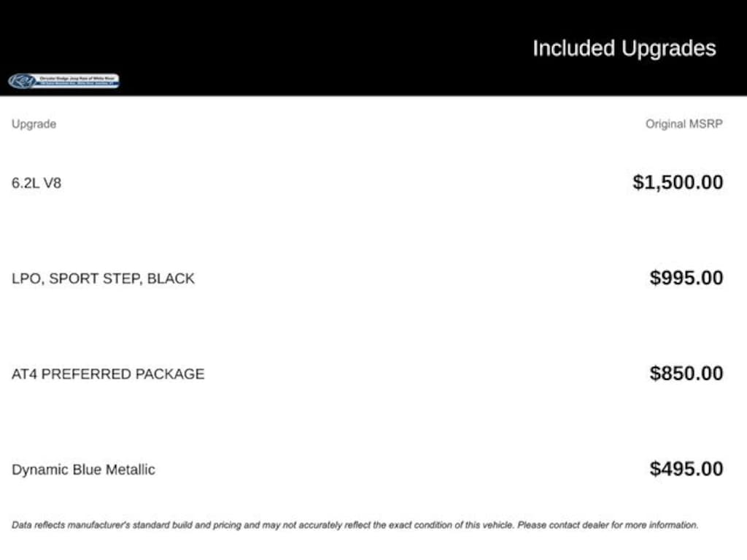Click the word "MSRP" in column header
Viewport: 747px width, 560px height.
coord(705,124)
